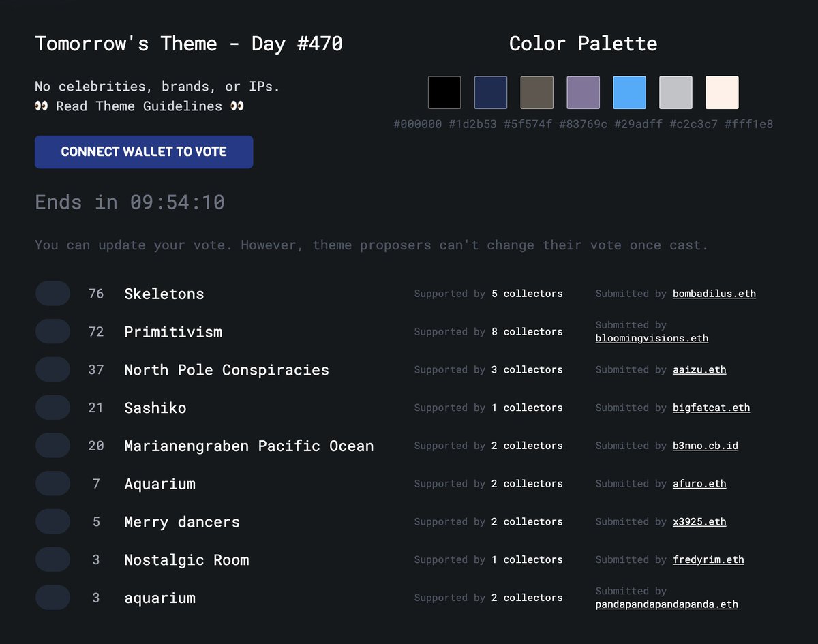Open submitter link pandapandapandapanda.eth

coord(667,604)
